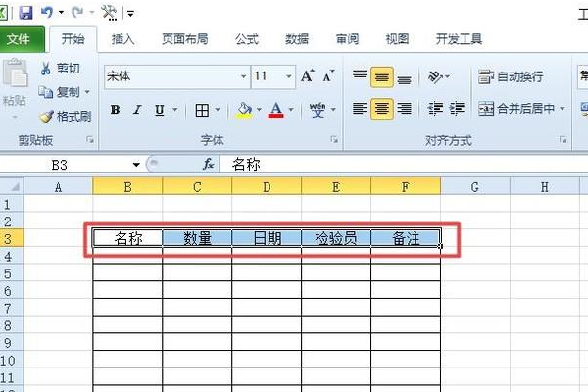Select the cell containing 备注
This screenshot has width=588, height=392.
(406, 238)
